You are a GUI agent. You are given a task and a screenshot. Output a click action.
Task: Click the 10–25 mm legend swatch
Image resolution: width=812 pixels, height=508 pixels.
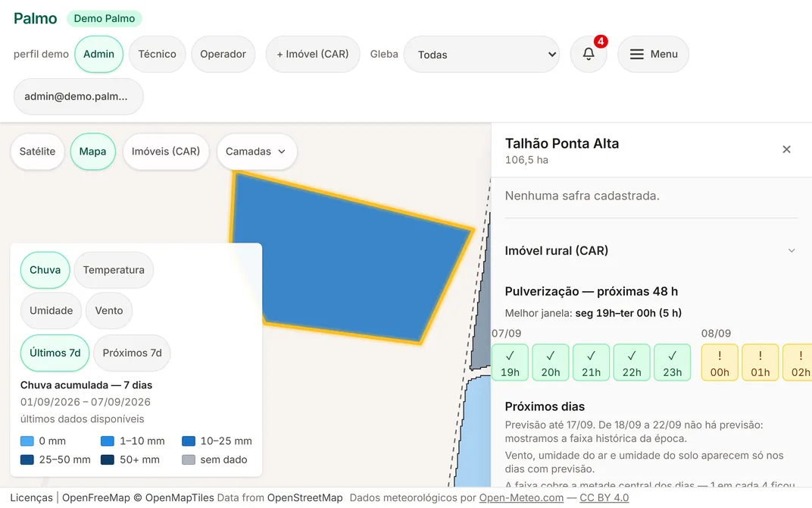pos(189,441)
